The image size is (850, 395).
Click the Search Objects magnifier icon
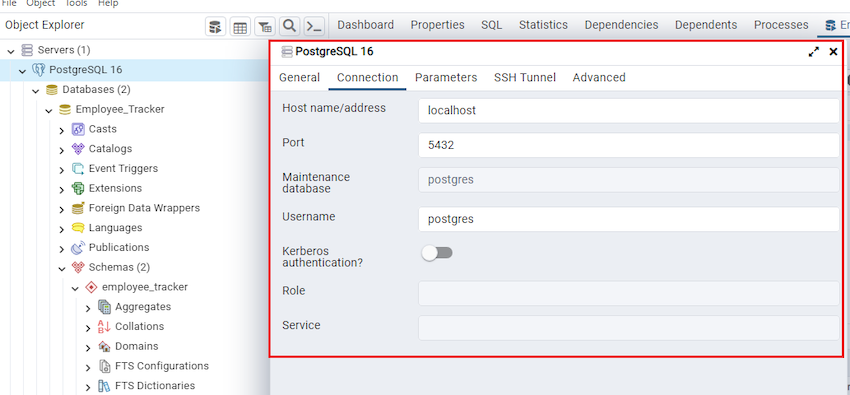290,26
